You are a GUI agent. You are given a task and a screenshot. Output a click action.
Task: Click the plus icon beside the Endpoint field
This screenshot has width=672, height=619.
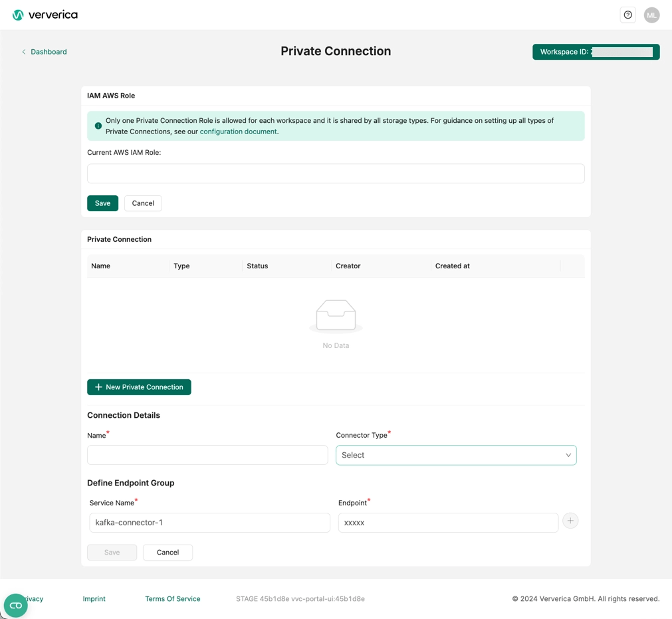[x=570, y=521]
